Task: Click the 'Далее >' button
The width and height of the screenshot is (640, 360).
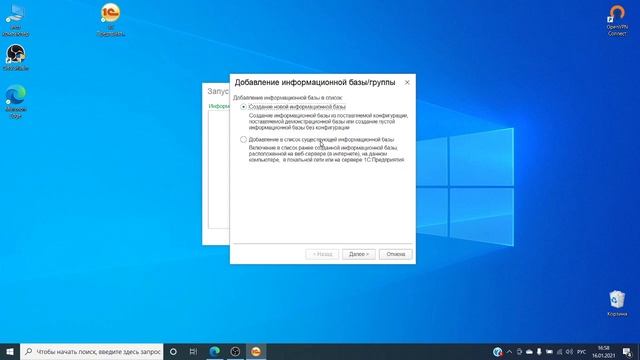Action: [359, 254]
